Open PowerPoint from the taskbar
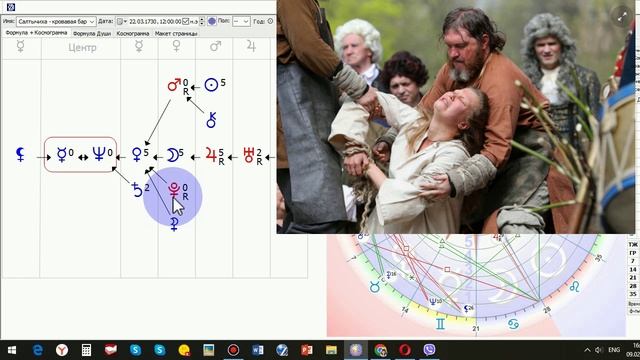640x360 pixels. (307, 350)
